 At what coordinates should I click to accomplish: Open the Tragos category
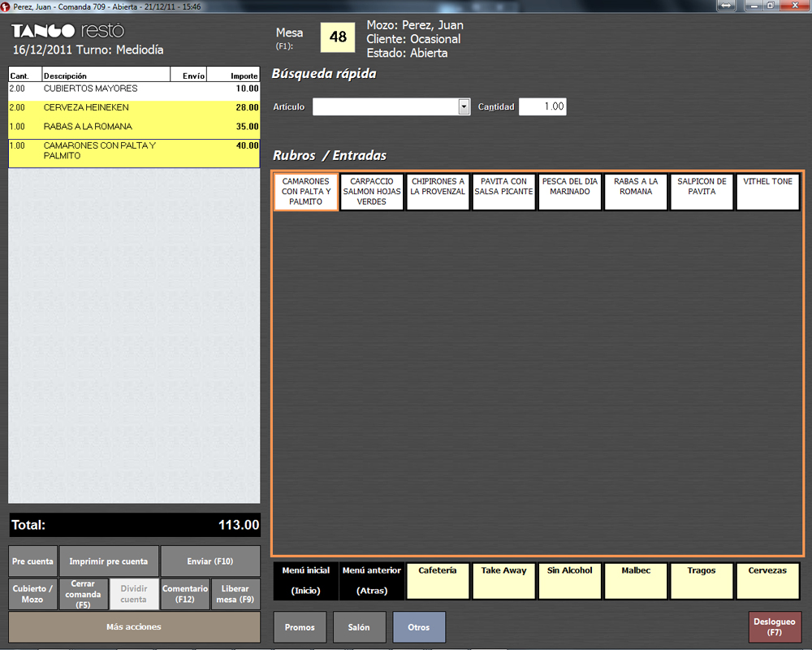[702, 581]
